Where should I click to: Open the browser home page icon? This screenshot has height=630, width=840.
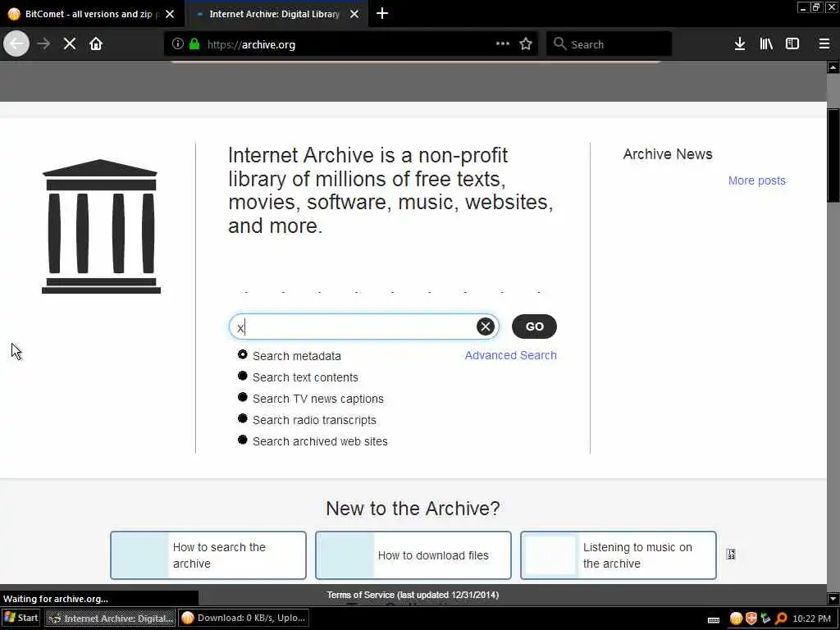[x=96, y=44]
